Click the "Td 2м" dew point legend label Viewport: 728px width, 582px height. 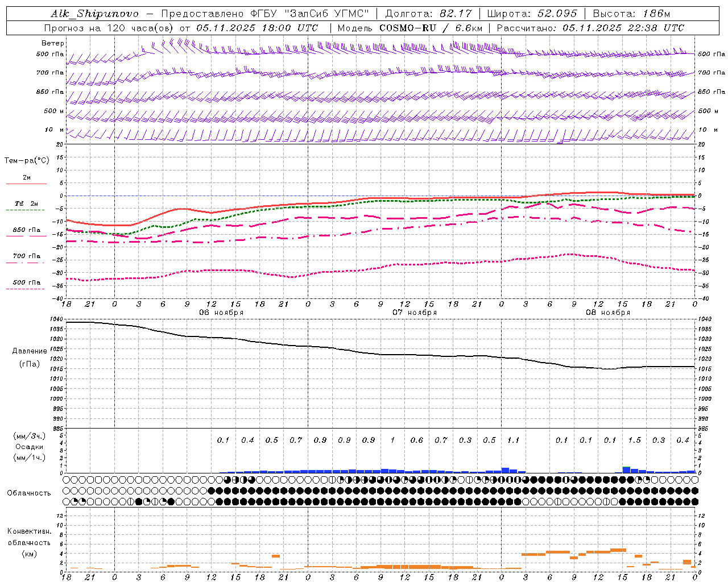(27, 203)
